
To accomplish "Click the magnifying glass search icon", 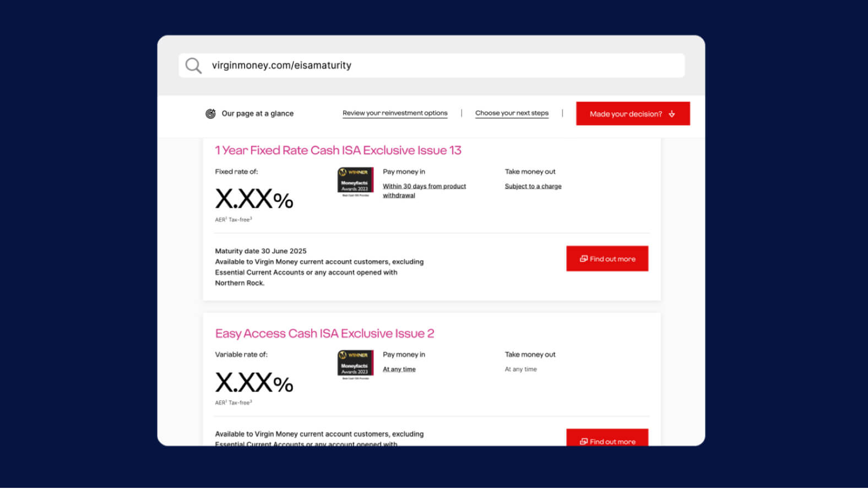I will tap(193, 66).
